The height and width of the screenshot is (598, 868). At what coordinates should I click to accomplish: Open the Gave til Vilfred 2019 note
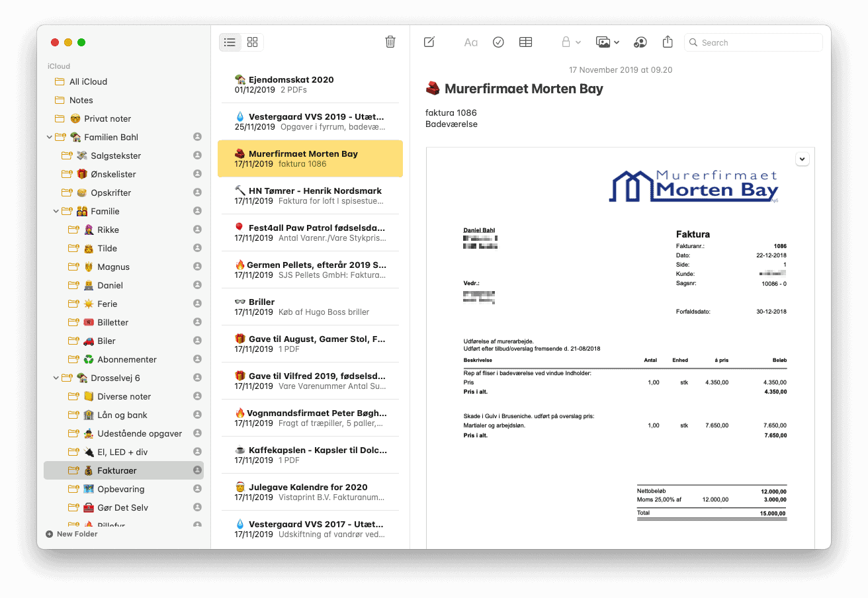point(310,380)
